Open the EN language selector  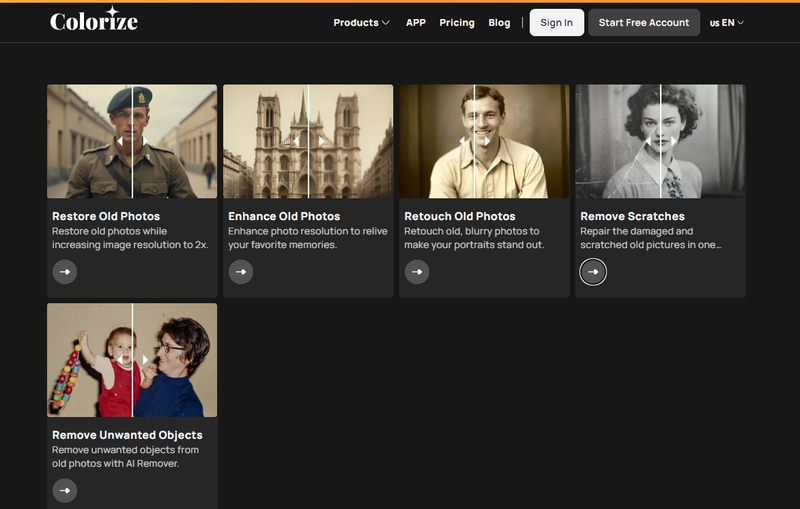pos(727,22)
